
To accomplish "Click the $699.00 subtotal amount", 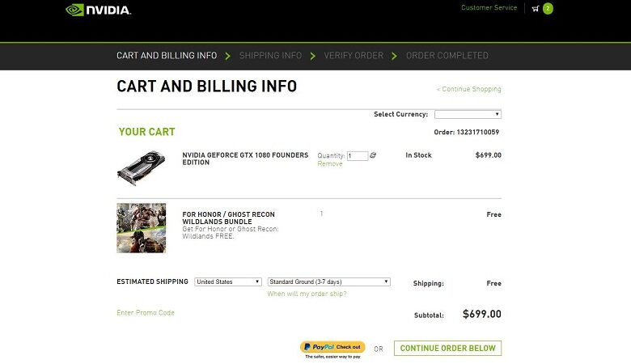I will click(x=482, y=314).
